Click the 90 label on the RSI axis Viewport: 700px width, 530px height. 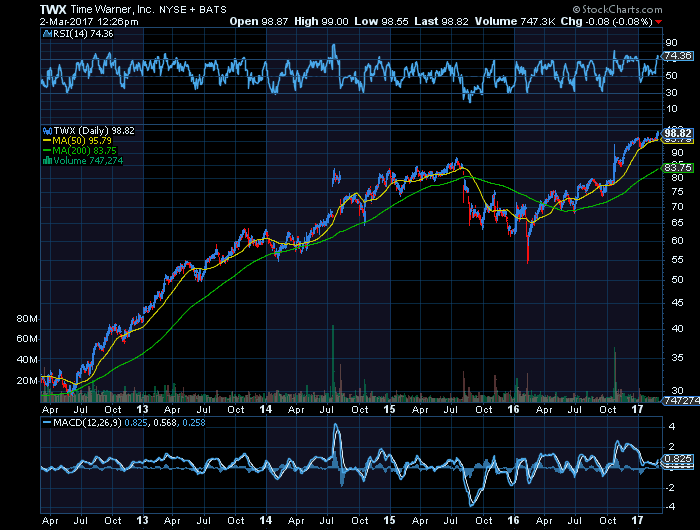click(671, 43)
